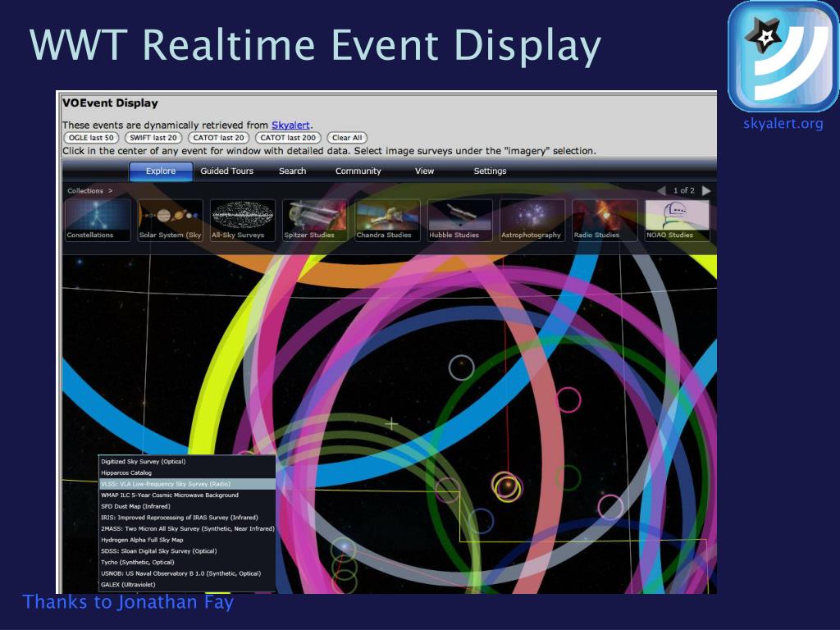Select WMAP ILC 5-Year Cosmic Microwave Background
This screenshot has width=840, height=630.
pos(187,495)
